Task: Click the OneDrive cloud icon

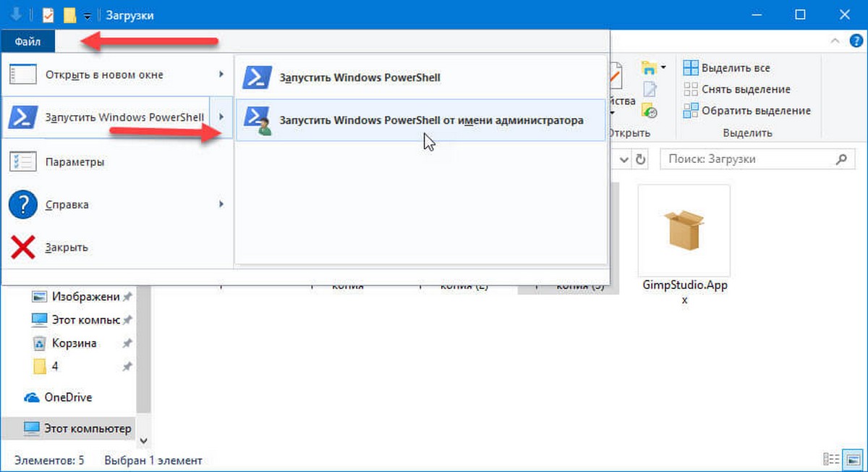Action: pyautogui.click(x=31, y=397)
